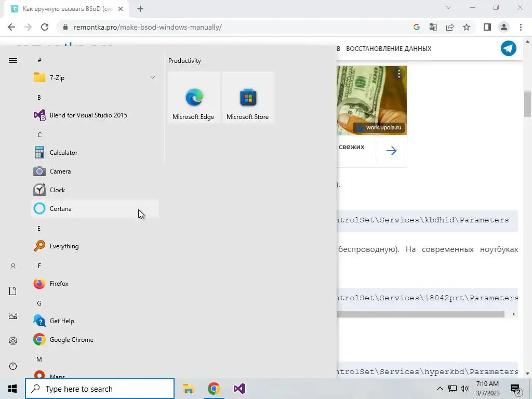Close the BSoD article tab
The image size is (532, 399).
[121, 9]
